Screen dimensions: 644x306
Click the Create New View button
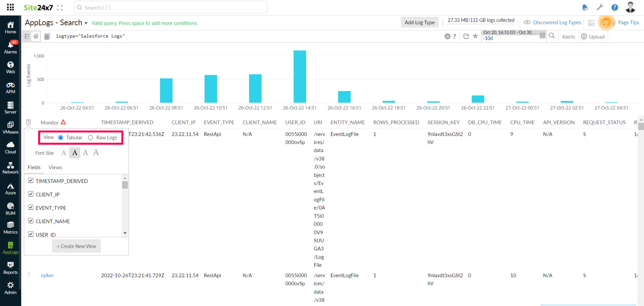(76, 246)
